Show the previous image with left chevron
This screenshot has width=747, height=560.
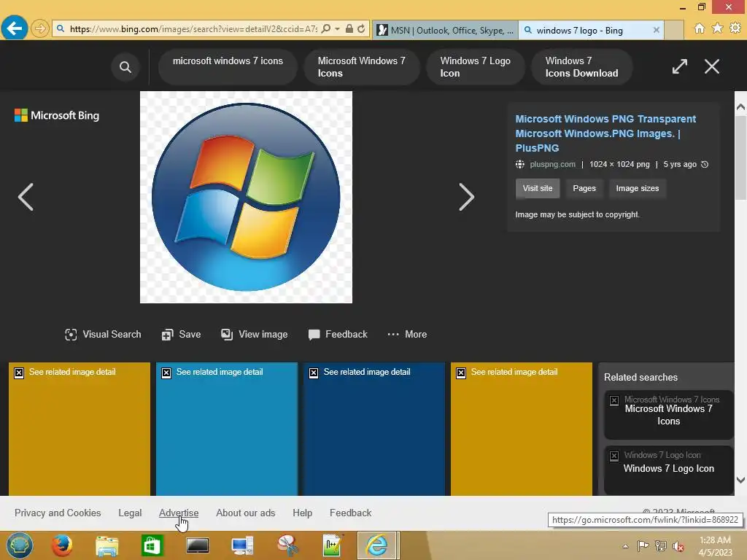click(x=26, y=197)
